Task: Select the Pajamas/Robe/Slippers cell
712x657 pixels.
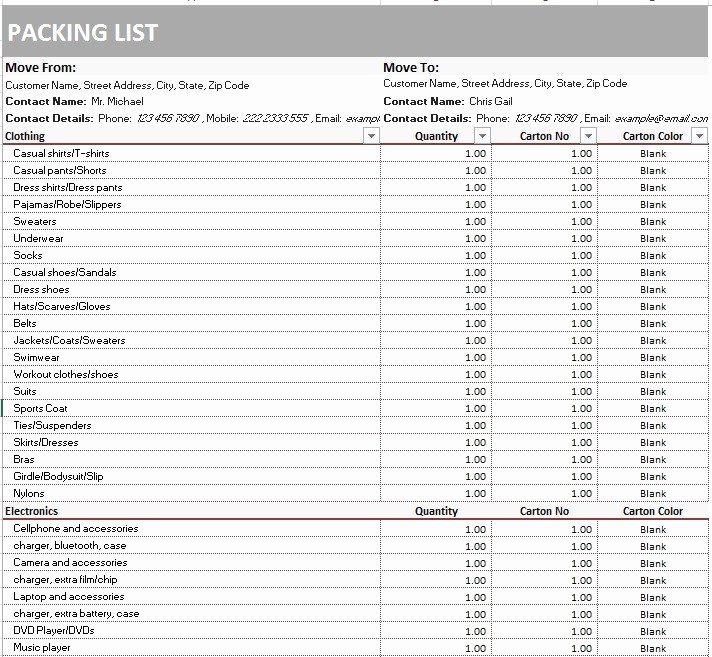Action: (x=192, y=204)
